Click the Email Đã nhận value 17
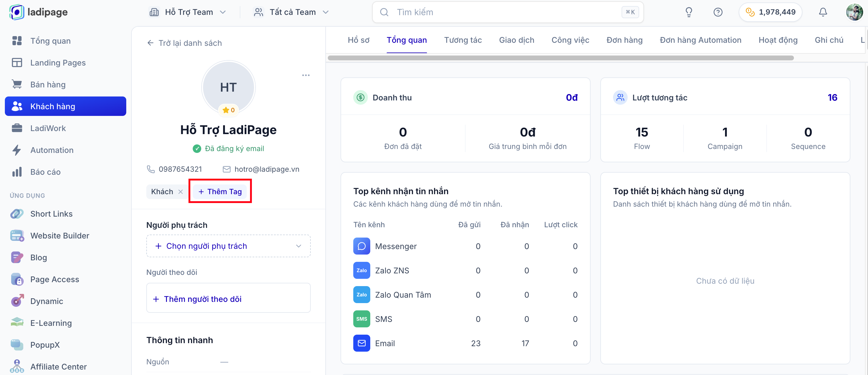Screen dimensions: 868x375 [525, 343]
